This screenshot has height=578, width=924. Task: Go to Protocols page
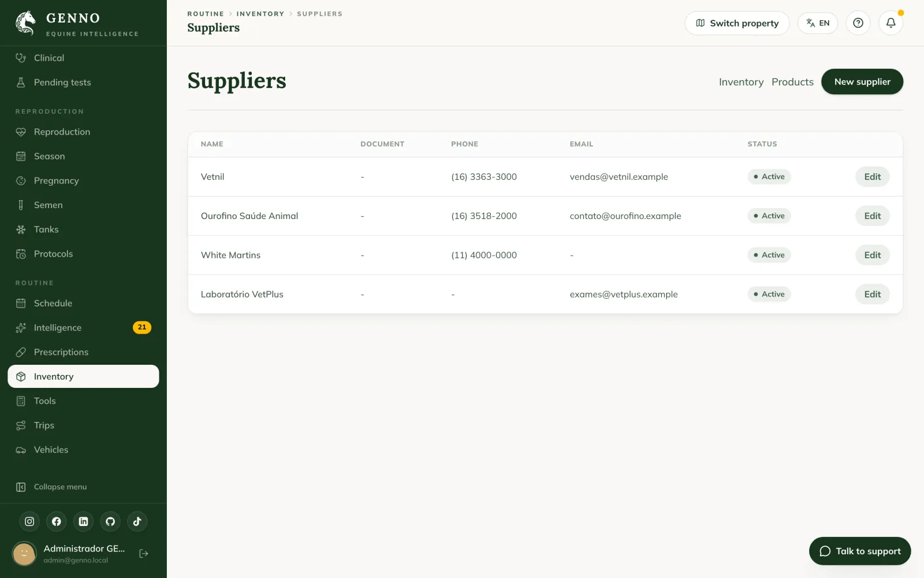83,254
